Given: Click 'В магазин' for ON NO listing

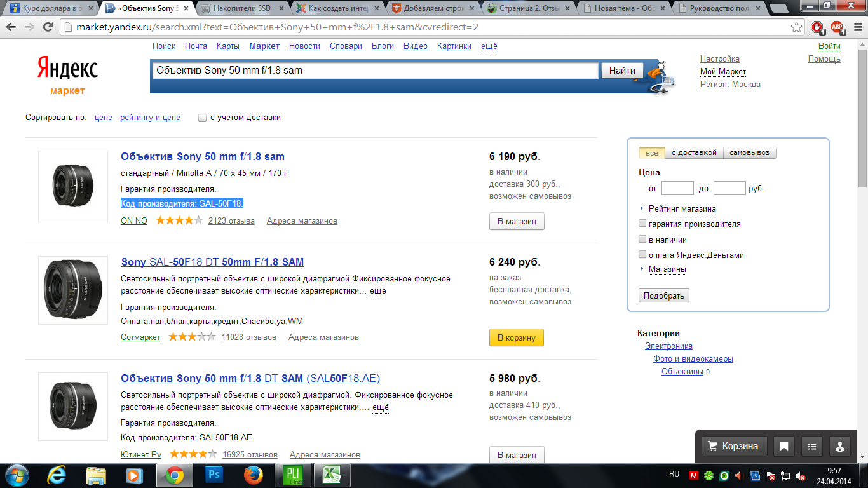Looking at the screenshot, I should [517, 222].
